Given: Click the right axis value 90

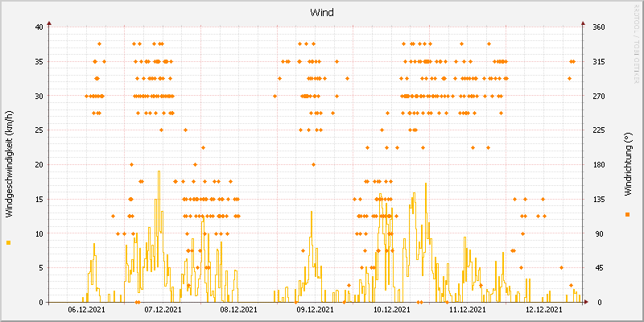Looking at the screenshot, I should coord(598,233).
